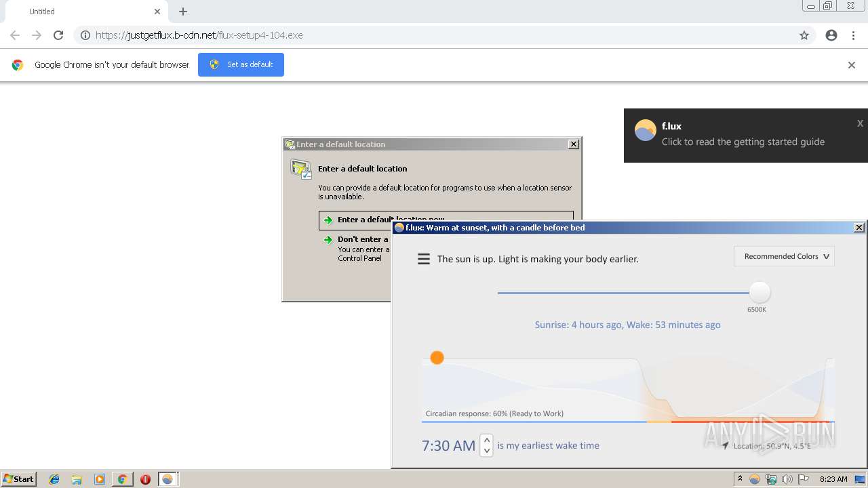Open the Chrome profile avatar menu
The image size is (868, 488).
(831, 35)
